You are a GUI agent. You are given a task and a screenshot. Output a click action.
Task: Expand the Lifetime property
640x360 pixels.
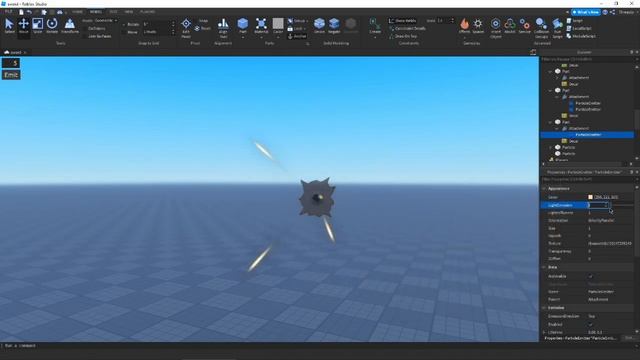tap(544, 333)
